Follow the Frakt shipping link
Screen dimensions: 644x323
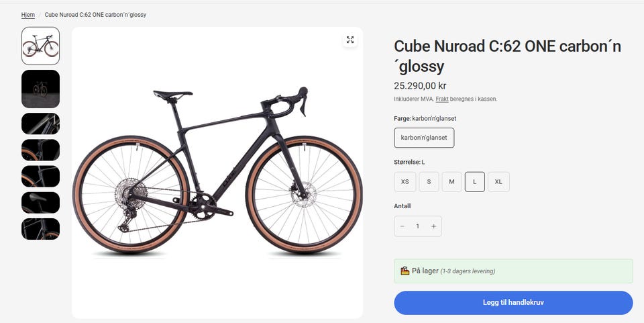442,99
